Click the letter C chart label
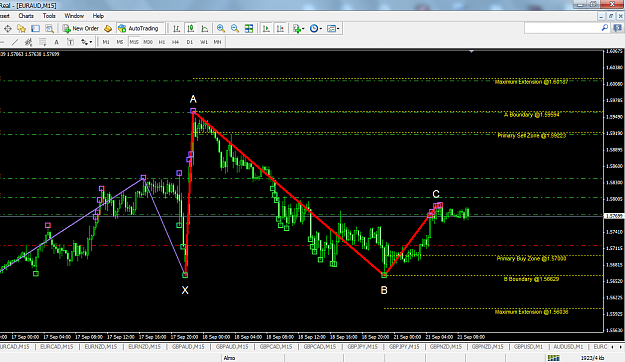 coord(436,194)
